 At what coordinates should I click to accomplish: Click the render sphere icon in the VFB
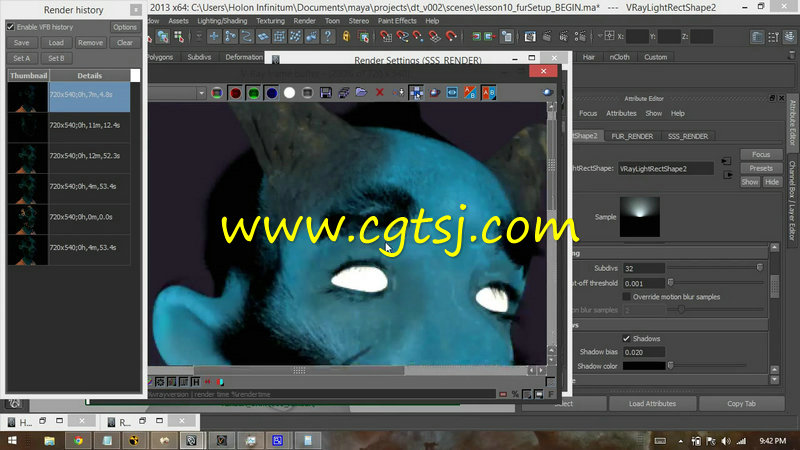(547, 93)
